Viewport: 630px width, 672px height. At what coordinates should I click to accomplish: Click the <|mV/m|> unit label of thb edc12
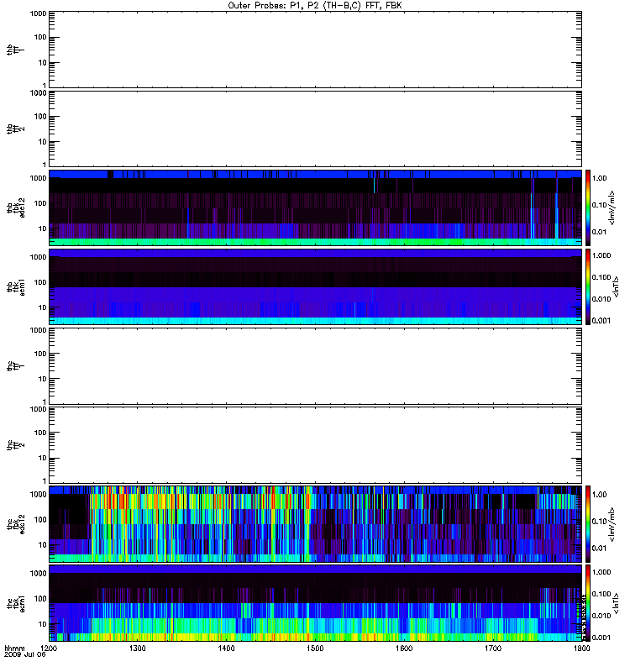click(x=612, y=207)
